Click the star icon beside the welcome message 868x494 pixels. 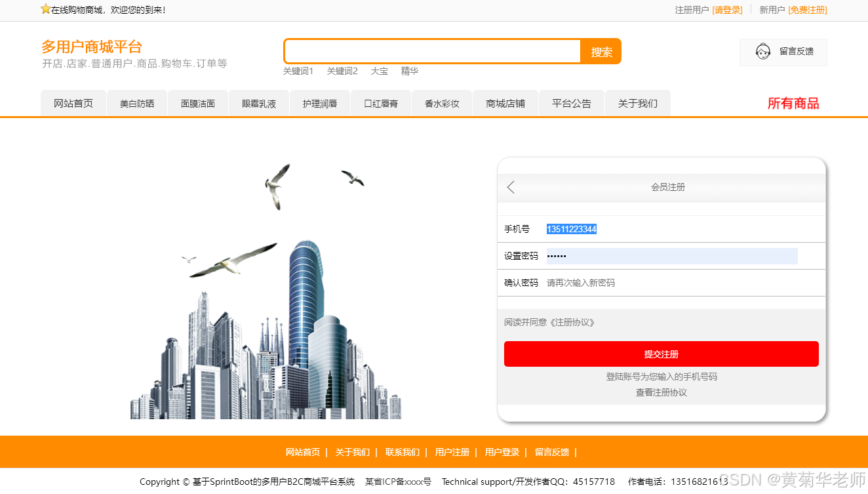tap(43, 9)
